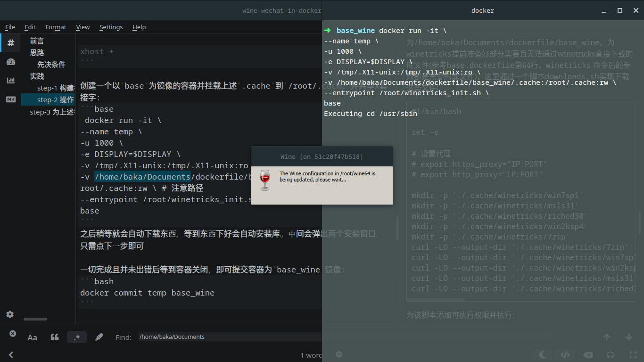644x362 pixels.
Task: Open the Format menu
Action: [x=56, y=27]
